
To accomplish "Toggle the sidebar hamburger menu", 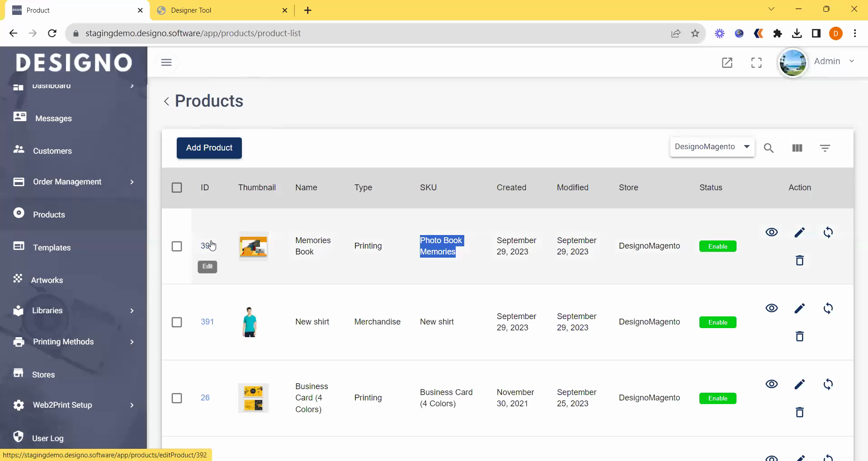I will [x=166, y=62].
